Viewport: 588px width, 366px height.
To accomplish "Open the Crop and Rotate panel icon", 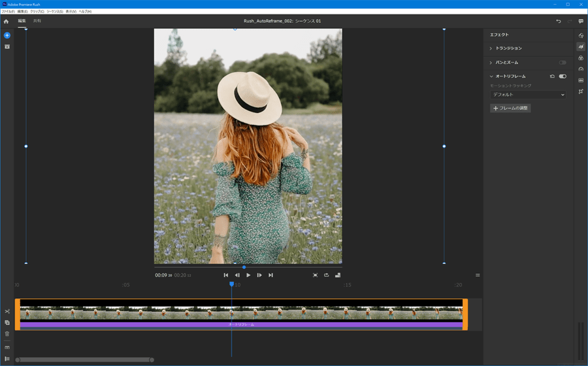I will (581, 92).
